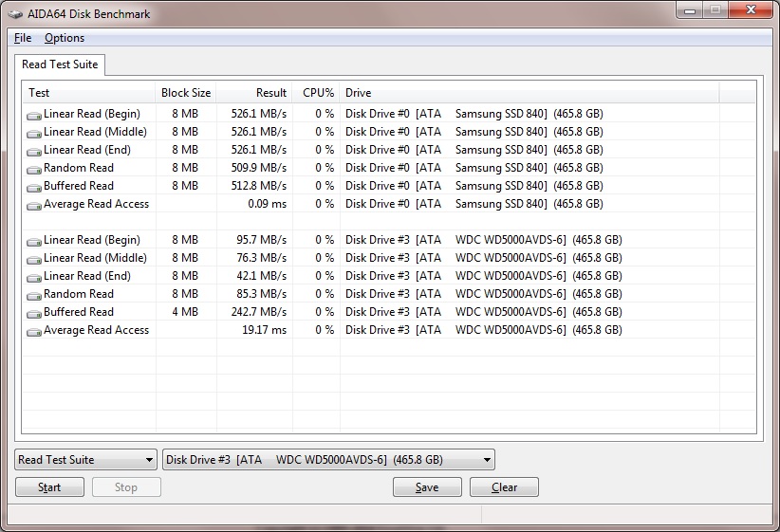Start the benchmark with Start button
Screen dimensions: 780x532
(x=49, y=487)
